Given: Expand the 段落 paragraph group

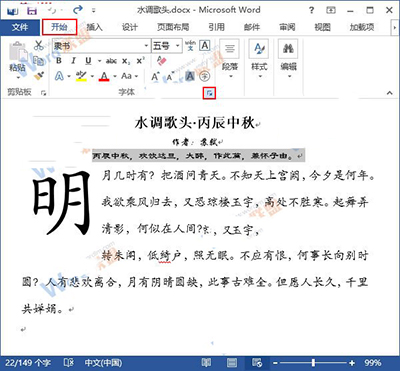Looking at the screenshot, I should pyautogui.click(x=230, y=60).
